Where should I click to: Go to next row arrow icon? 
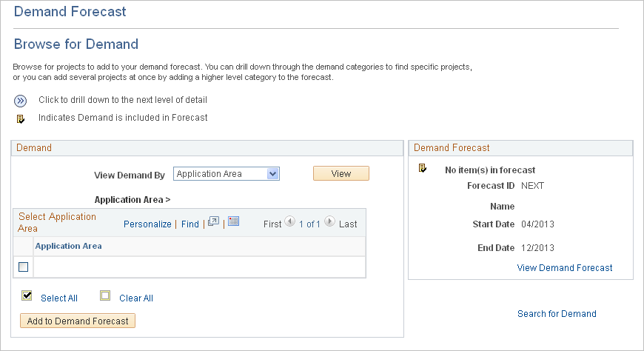pos(329,221)
